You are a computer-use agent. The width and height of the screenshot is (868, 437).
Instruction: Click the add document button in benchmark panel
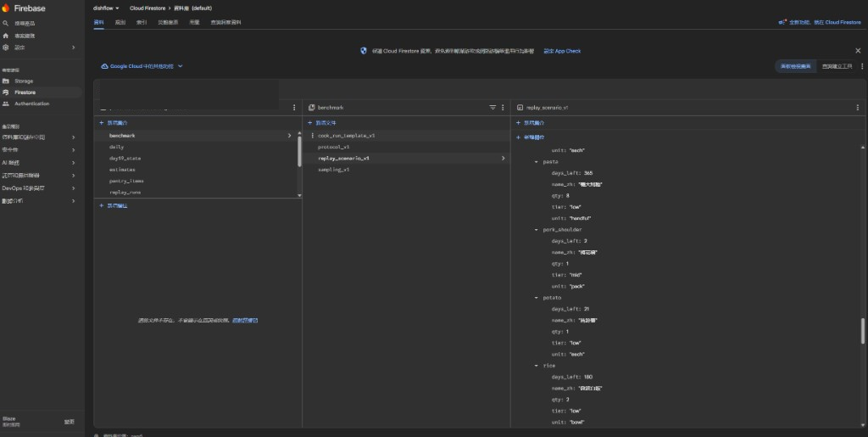321,123
